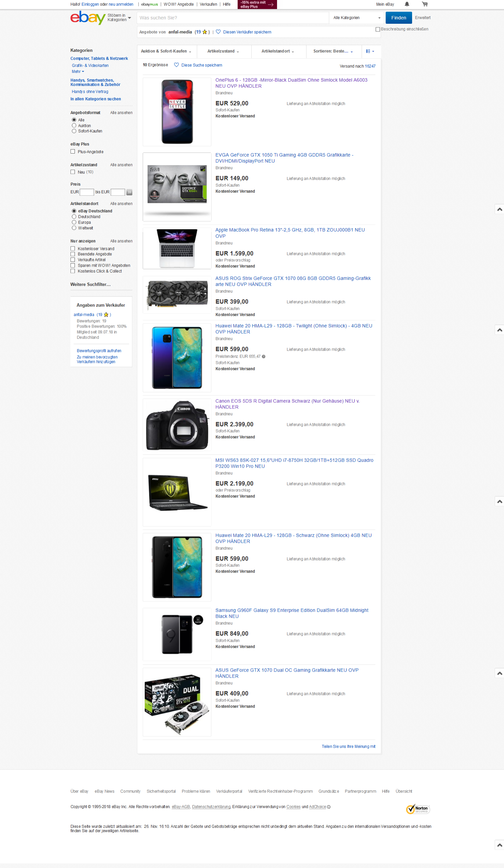Image resolution: width=504 pixels, height=868 pixels.
Task: Check Beendete Angebote checkbox
Action: [73, 254]
